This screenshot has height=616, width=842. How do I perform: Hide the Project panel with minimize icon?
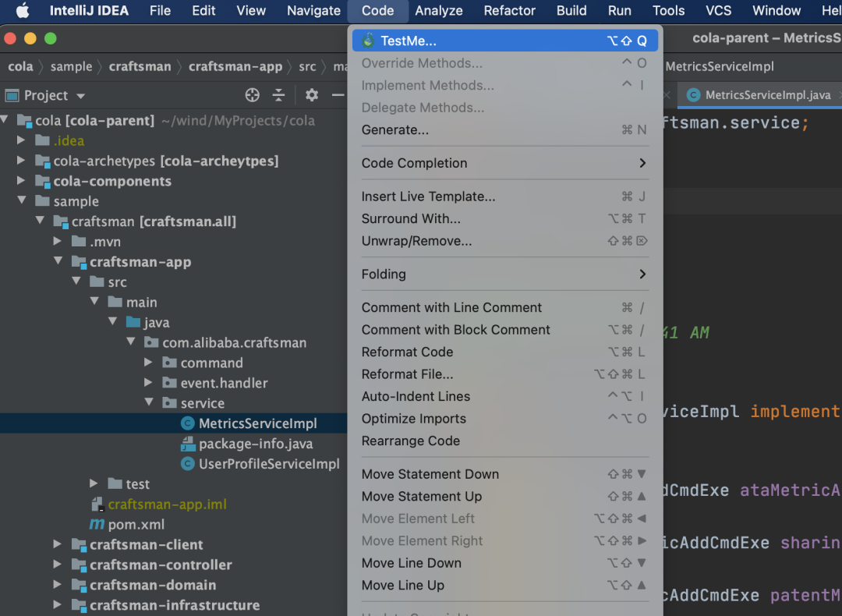click(338, 95)
